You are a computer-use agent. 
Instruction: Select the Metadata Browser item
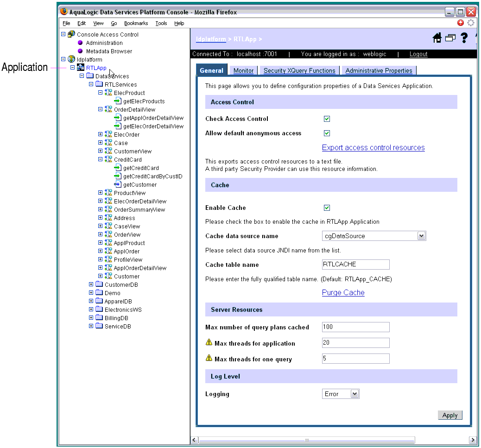[x=109, y=51]
